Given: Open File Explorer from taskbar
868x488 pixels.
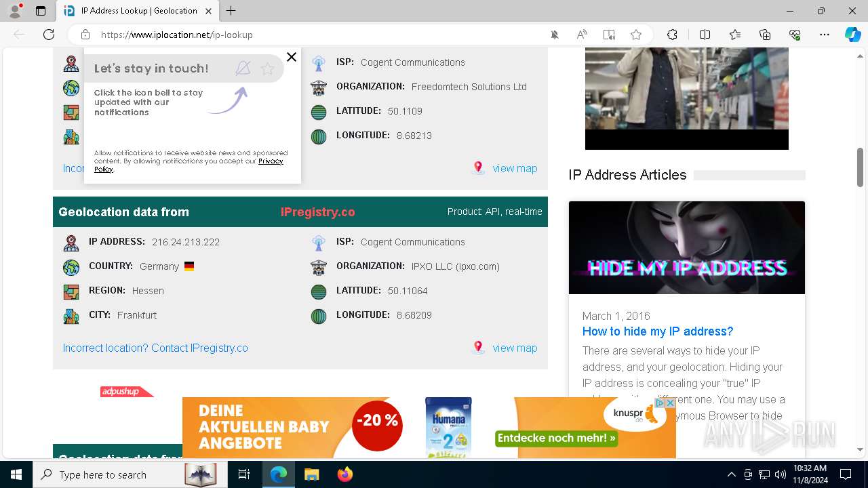Looking at the screenshot, I should pos(311,474).
